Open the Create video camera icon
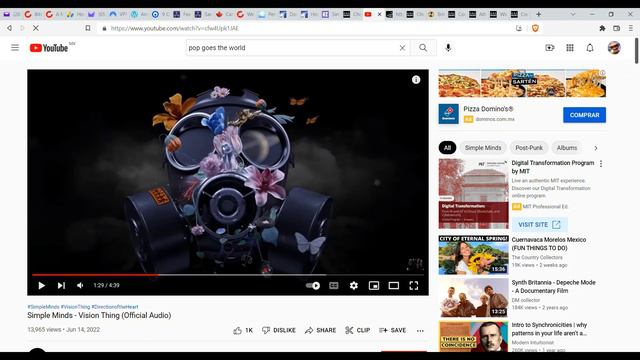 550,48
